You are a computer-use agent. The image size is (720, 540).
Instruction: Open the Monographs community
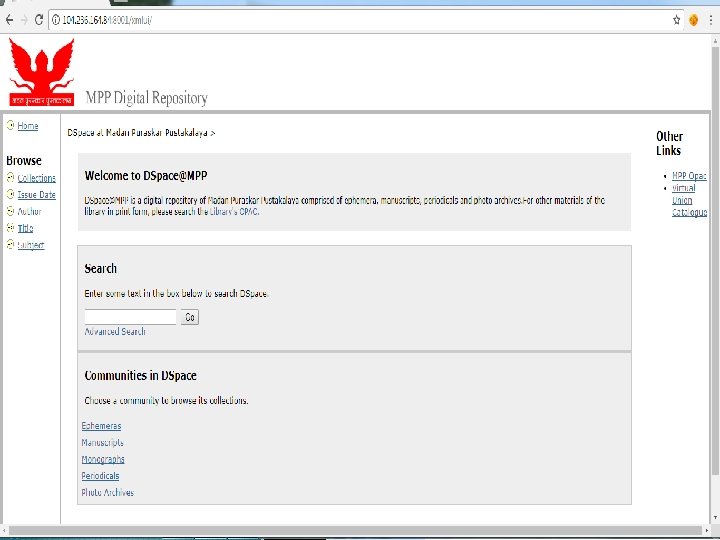(103, 459)
